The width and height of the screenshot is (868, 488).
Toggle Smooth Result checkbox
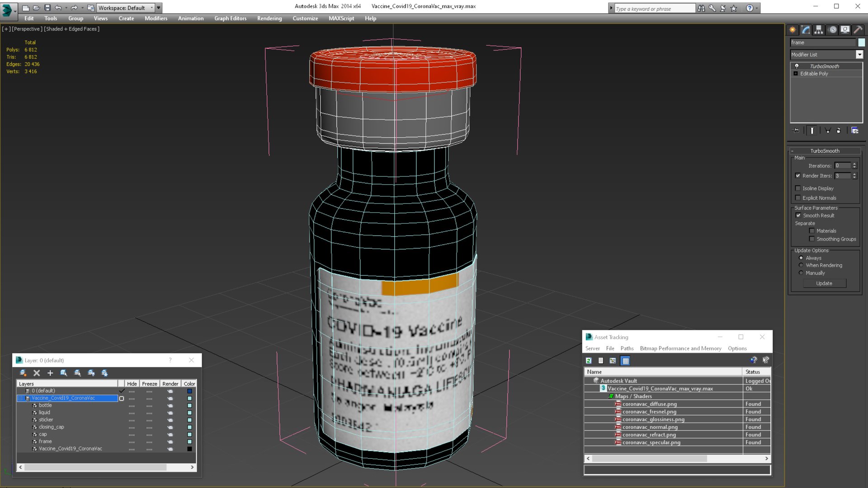tap(798, 216)
